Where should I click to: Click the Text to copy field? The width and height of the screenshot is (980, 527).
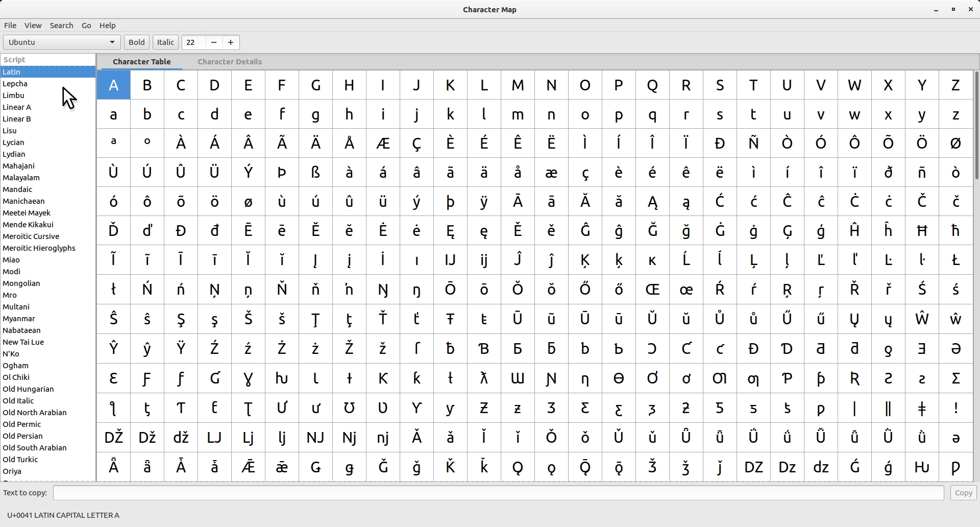pyautogui.click(x=498, y=493)
